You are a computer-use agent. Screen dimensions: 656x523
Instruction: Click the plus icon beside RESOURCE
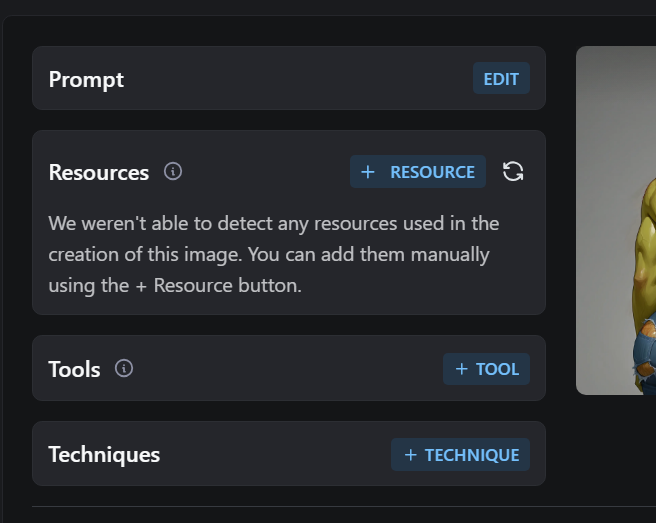pos(368,172)
